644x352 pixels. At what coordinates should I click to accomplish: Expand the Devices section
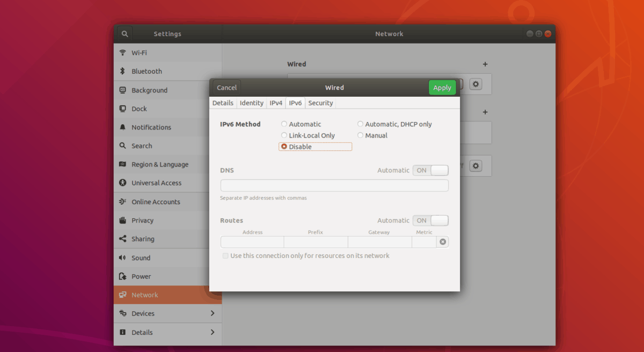[143, 313]
